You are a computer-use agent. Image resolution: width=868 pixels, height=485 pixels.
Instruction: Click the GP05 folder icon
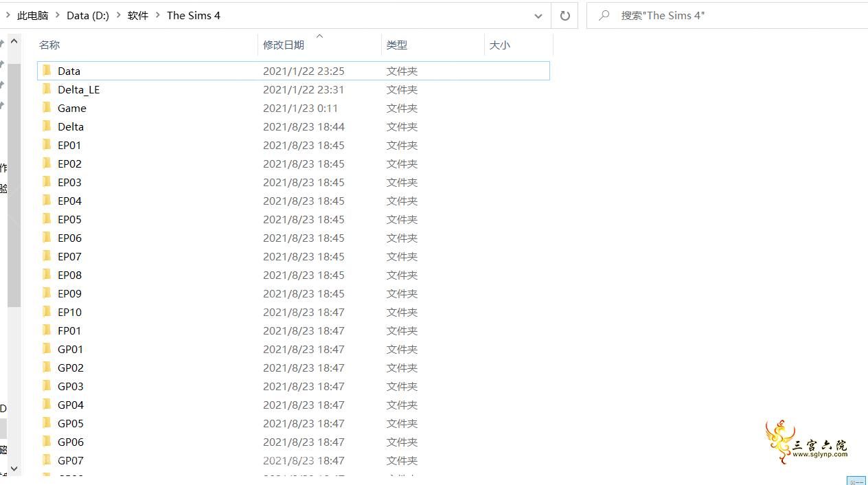[47, 423]
